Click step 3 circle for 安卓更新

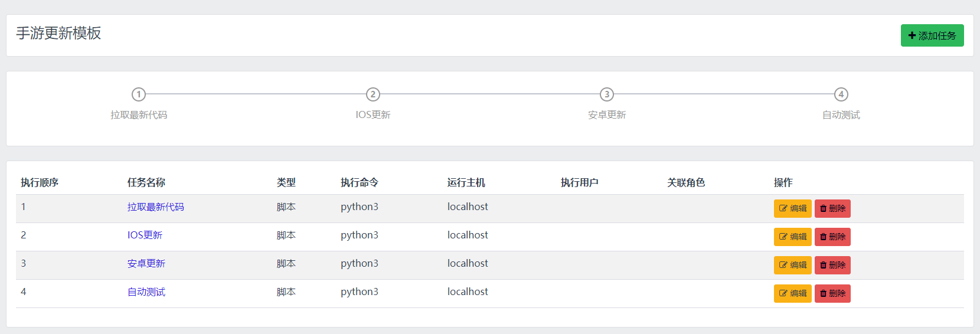point(607,94)
